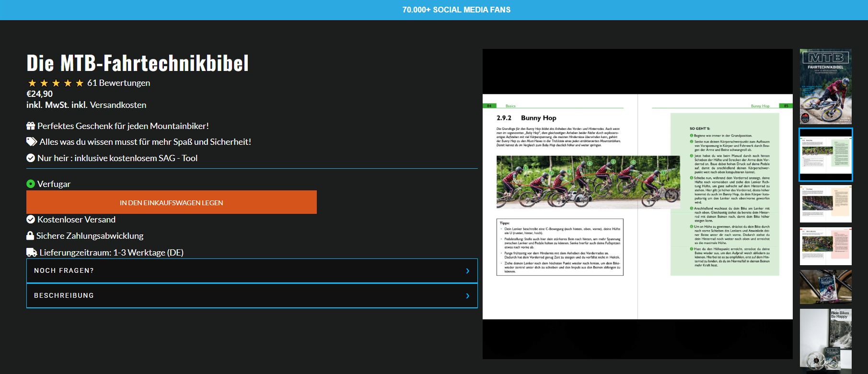Select the MTB book cover thumbnail

pos(826,87)
